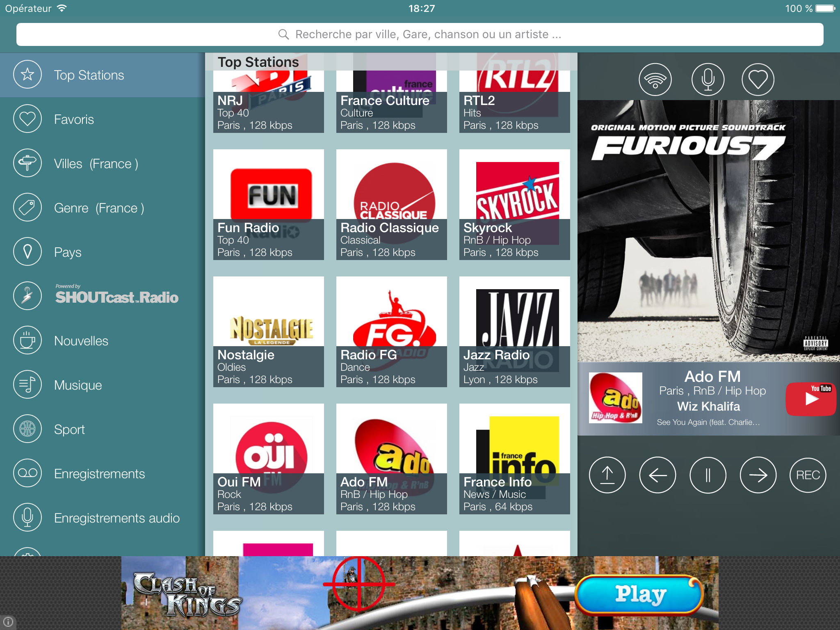Play Skyrock RnB station

[x=515, y=205]
